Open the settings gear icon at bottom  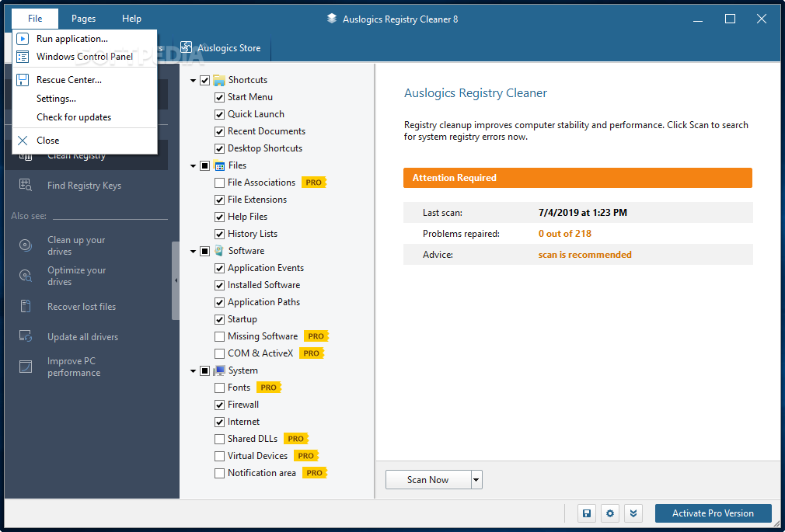click(610, 513)
